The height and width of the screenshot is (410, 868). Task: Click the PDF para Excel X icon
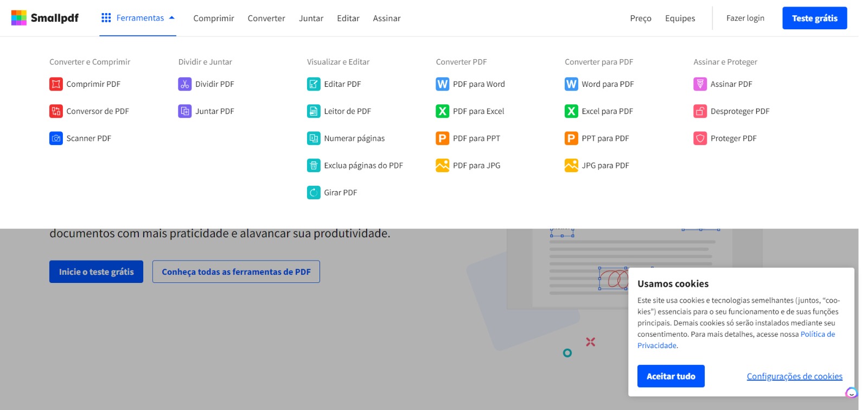point(443,111)
